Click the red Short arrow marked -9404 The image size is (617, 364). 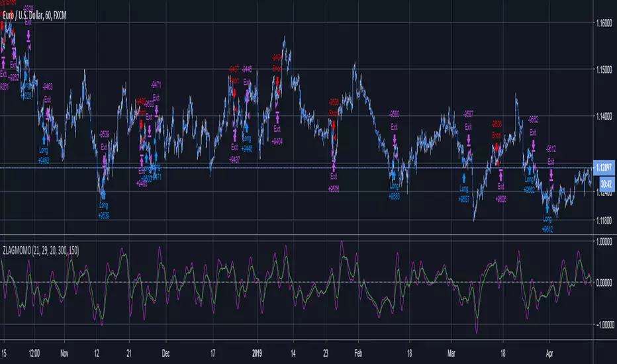(x=277, y=81)
